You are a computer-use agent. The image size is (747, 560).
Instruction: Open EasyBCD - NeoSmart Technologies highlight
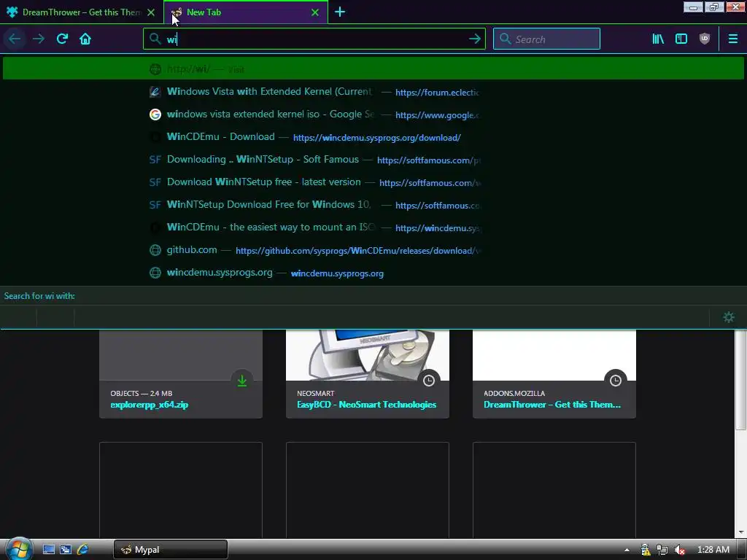coord(366,405)
